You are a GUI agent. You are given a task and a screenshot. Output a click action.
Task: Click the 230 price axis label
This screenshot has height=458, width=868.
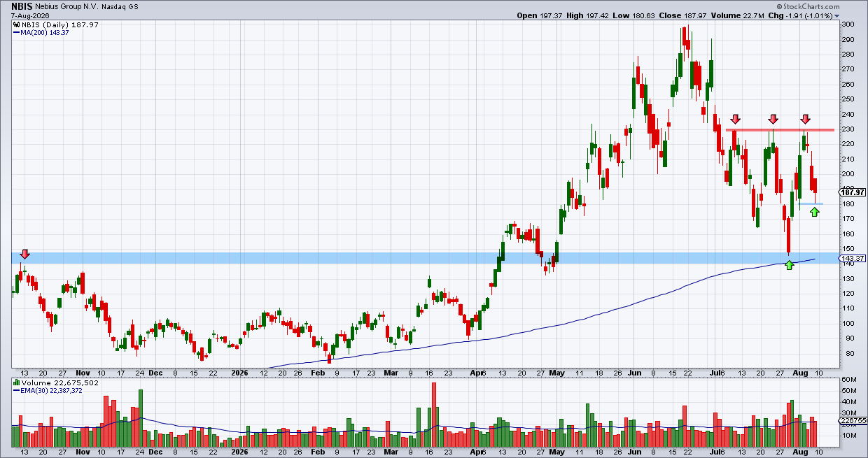[x=848, y=129]
